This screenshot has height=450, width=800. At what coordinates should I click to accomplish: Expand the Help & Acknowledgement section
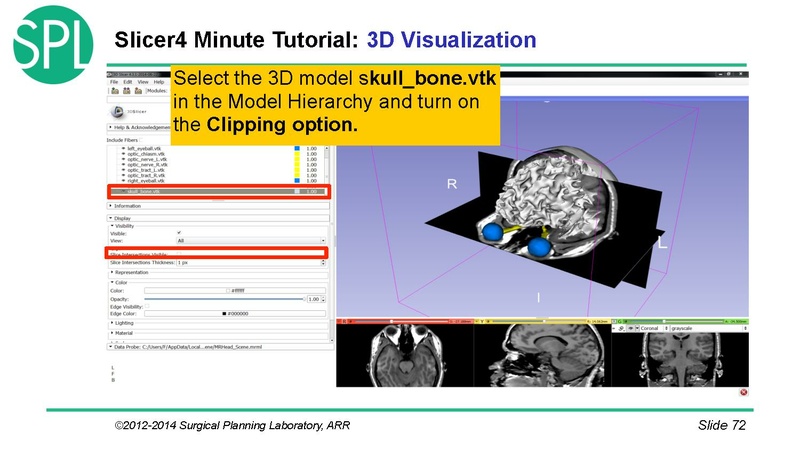pos(139,127)
